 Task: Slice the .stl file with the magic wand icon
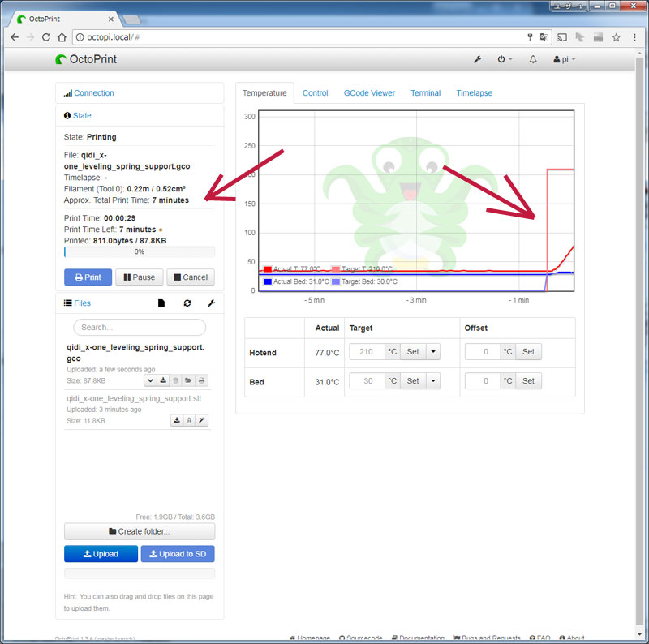pos(201,420)
